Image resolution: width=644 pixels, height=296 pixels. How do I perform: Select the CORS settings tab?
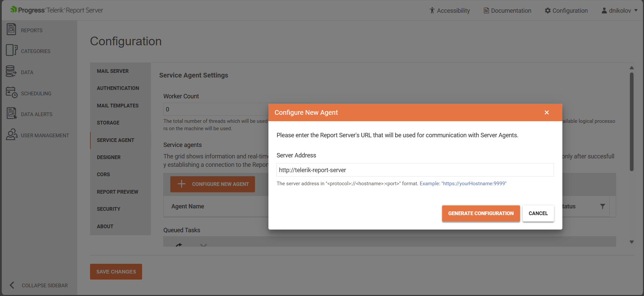[120, 175]
